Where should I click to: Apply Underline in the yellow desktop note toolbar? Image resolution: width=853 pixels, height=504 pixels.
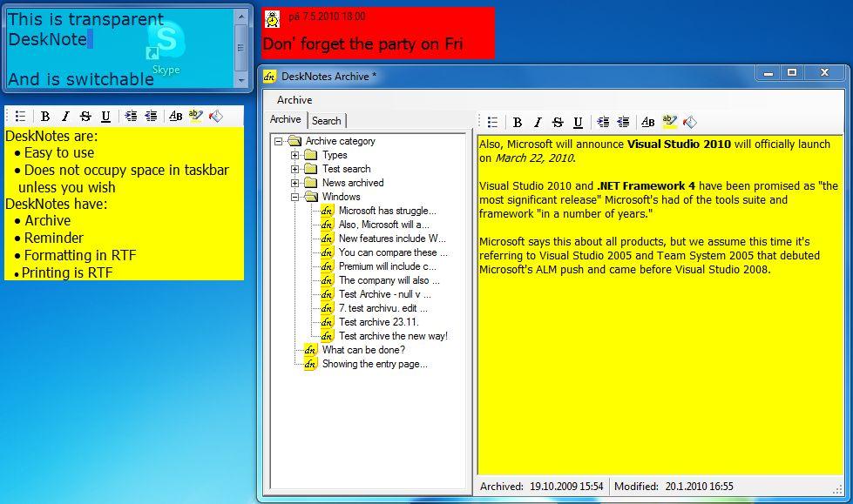point(105,116)
